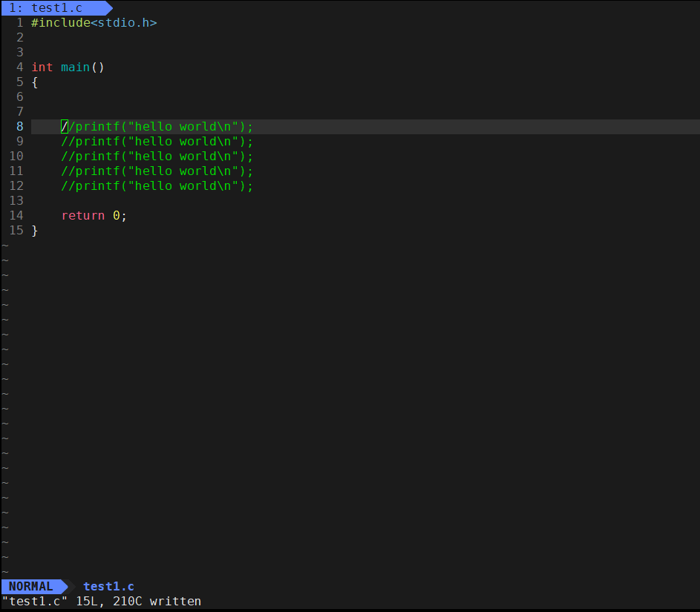The height and width of the screenshot is (612, 700).
Task: Place cursor on #include<stdio.h> line
Action: coord(94,23)
